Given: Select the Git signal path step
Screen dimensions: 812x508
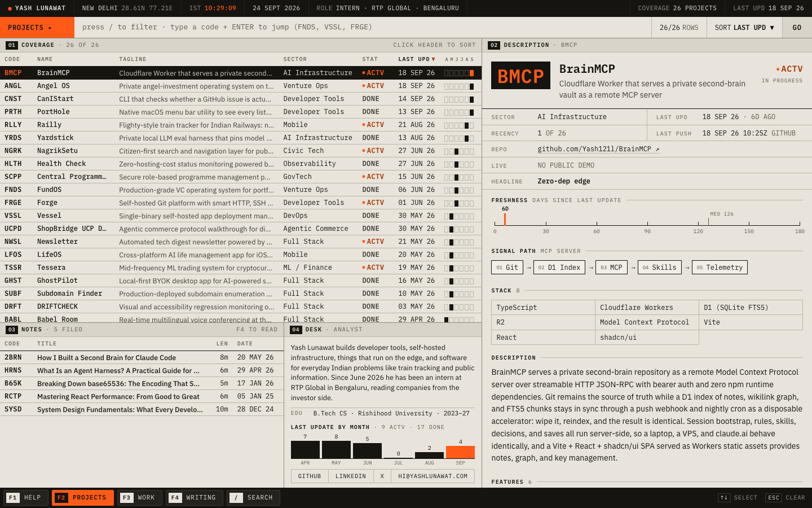Looking at the screenshot, I should click(507, 268).
